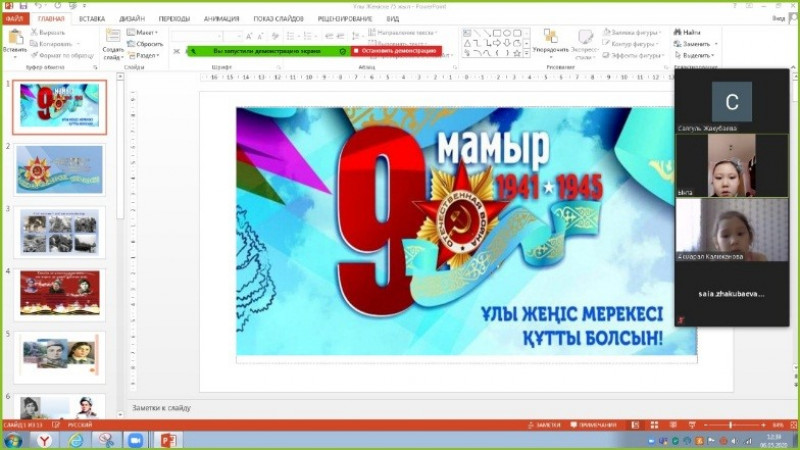The height and width of the screenshot is (450, 800).
Task: Open Internet Explorer in taskbar
Action: (76, 440)
